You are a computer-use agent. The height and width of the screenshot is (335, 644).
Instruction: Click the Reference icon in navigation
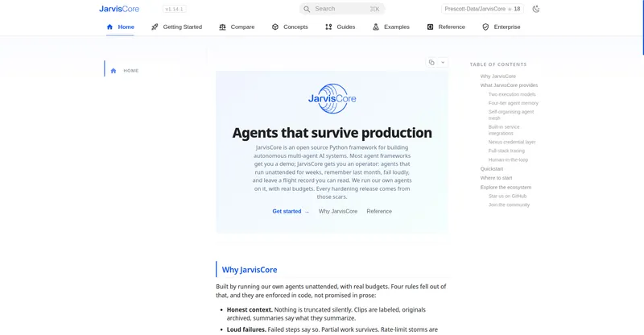click(430, 27)
